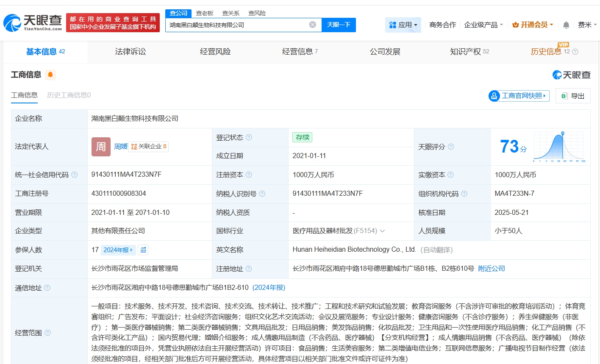The image size is (600, 364).
Task: Open the insured count trend chart icon
Action: (143, 250)
